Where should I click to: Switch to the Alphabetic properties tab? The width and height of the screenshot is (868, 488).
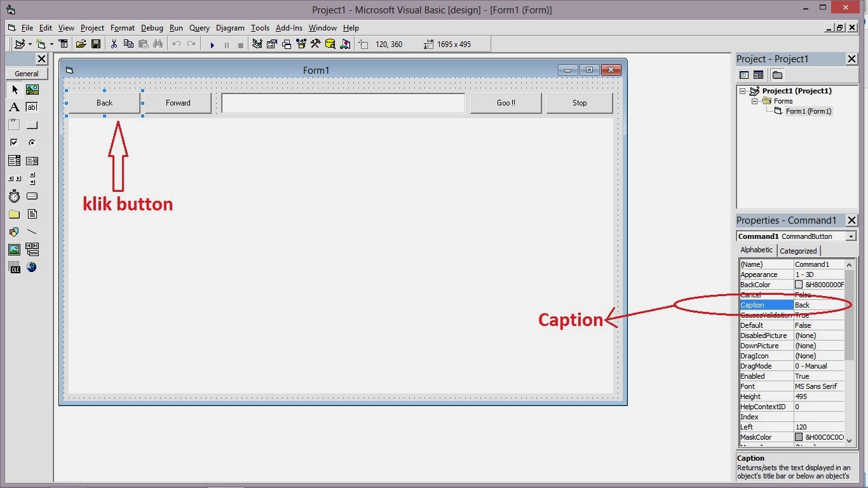click(757, 250)
